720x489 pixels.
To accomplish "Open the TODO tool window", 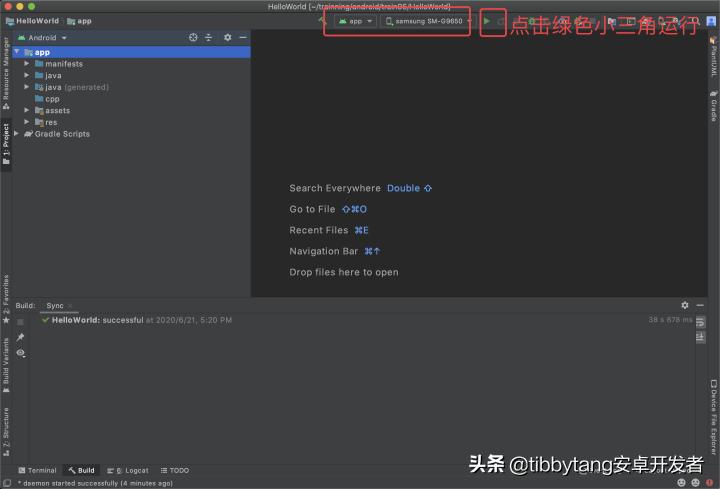I will tap(175, 470).
